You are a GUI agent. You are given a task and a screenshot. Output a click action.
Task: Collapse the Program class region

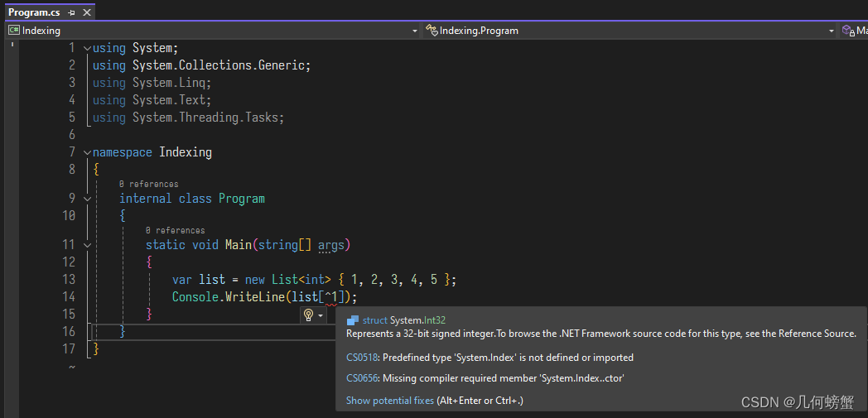click(x=87, y=199)
